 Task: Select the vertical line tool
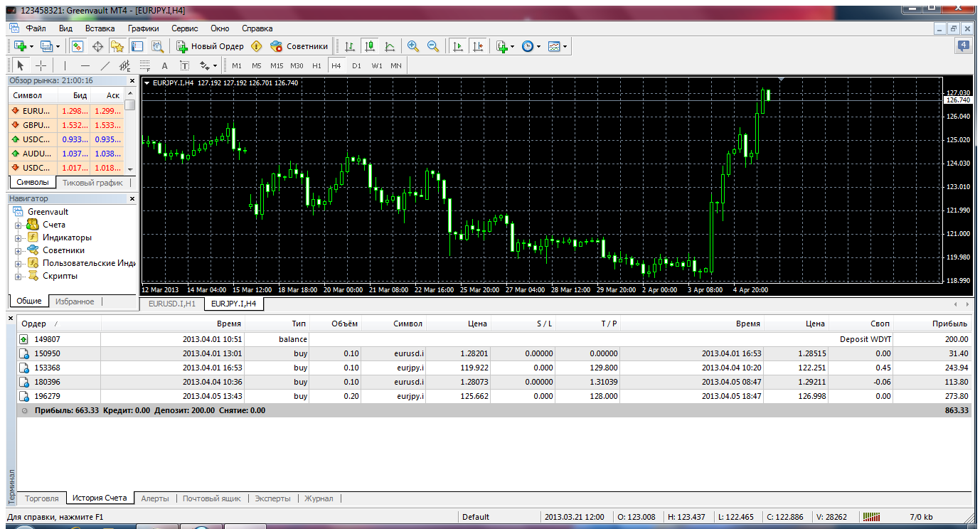pos(65,65)
